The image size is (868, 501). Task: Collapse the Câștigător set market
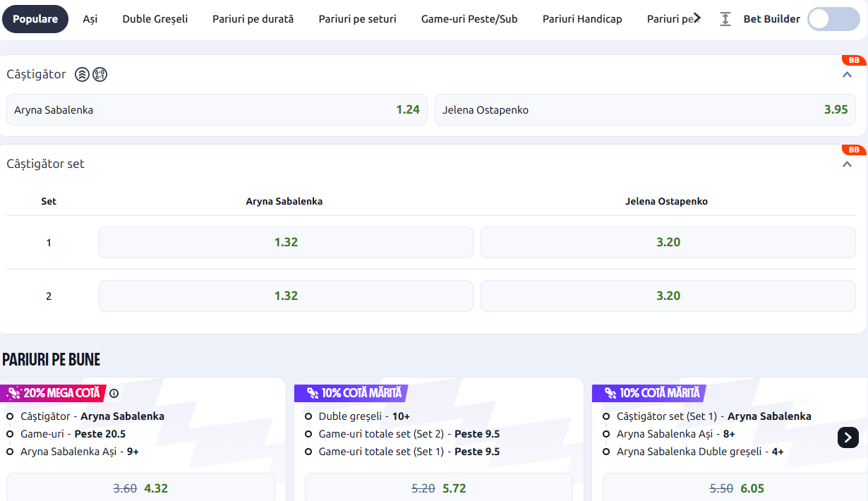click(848, 164)
